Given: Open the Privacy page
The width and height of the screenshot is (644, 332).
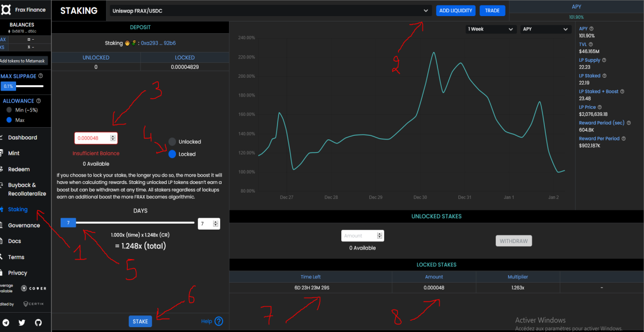Looking at the screenshot, I should 18,273.
